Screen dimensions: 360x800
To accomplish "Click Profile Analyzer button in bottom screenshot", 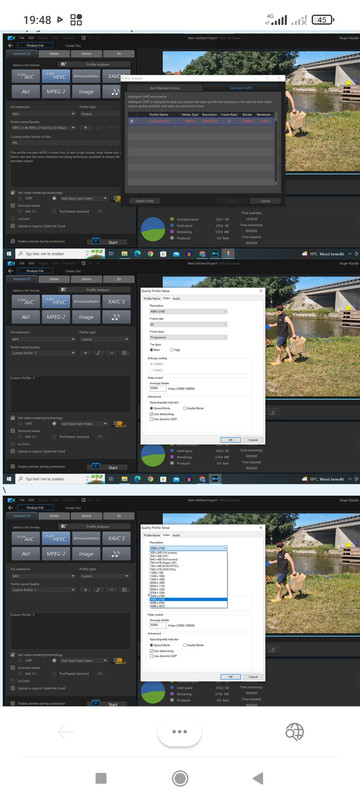I will click(x=94, y=527).
